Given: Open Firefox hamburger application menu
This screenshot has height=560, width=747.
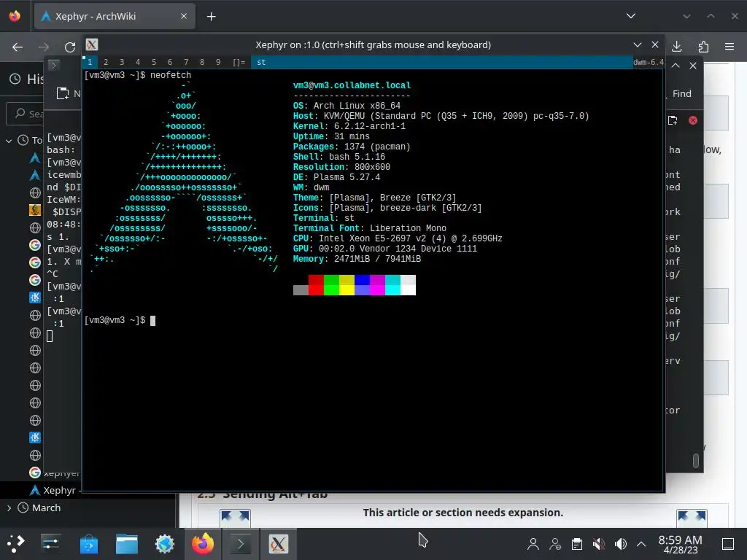Looking at the screenshot, I should 729,46.
